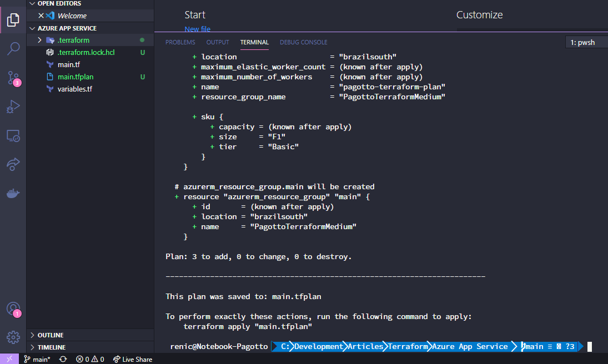Click the file icon beside main.tfplan

click(x=50, y=77)
